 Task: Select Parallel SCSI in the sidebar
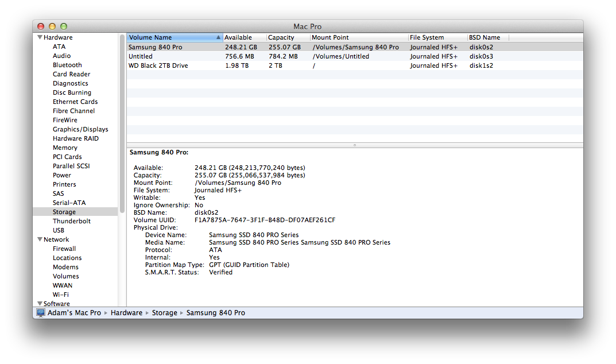tap(71, 166)
